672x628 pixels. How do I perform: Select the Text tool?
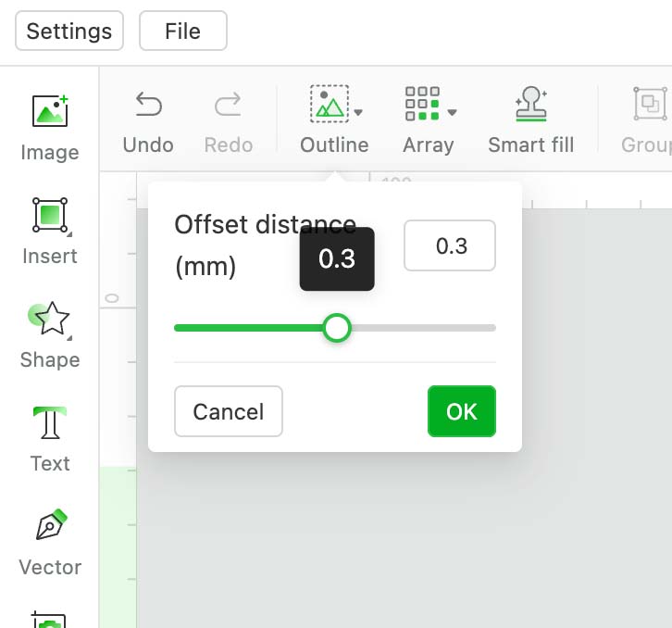click(50, 439)
